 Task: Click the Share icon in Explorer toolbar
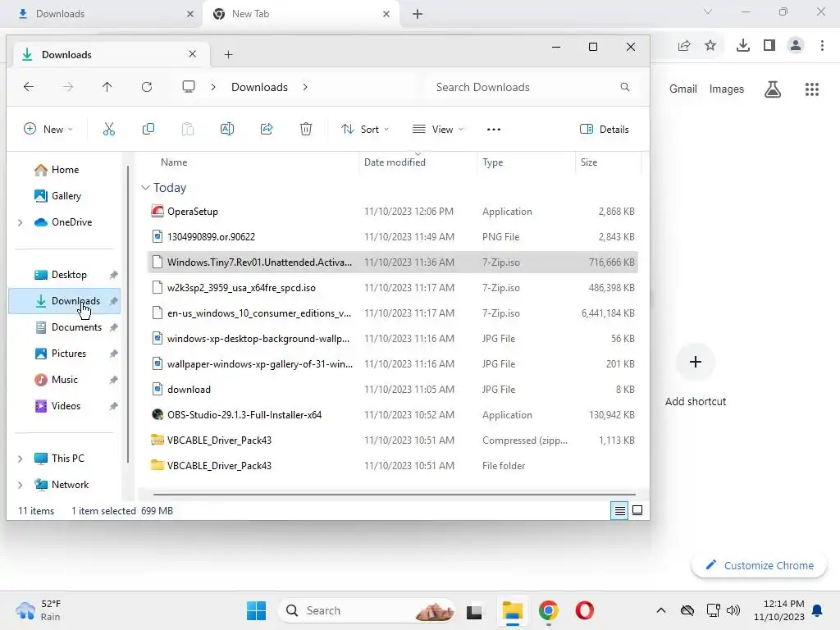point(267,129)
